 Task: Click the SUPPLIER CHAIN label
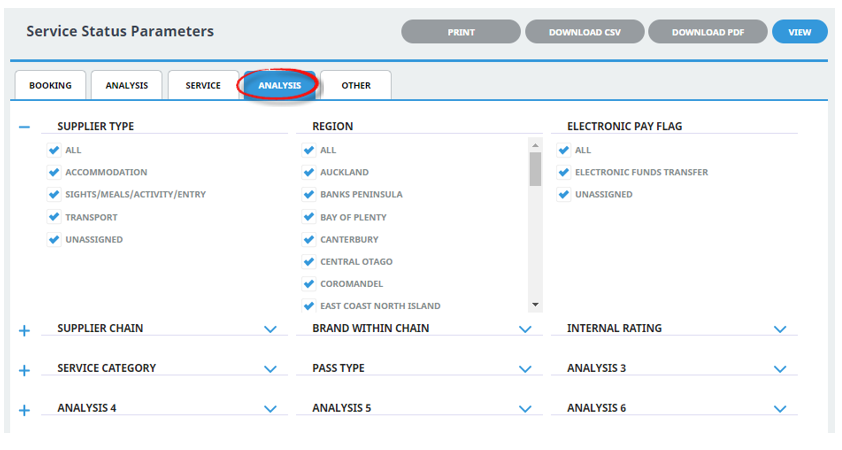tap(100, 328)
